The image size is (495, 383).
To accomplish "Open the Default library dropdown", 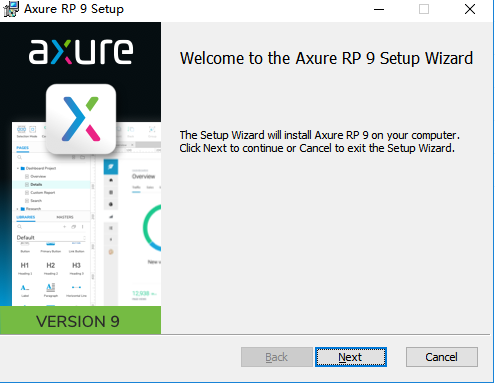I will (51, 237).
